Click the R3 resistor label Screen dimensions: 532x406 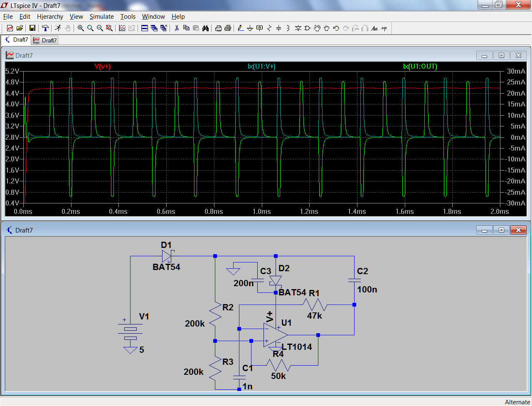pos(228,362)
